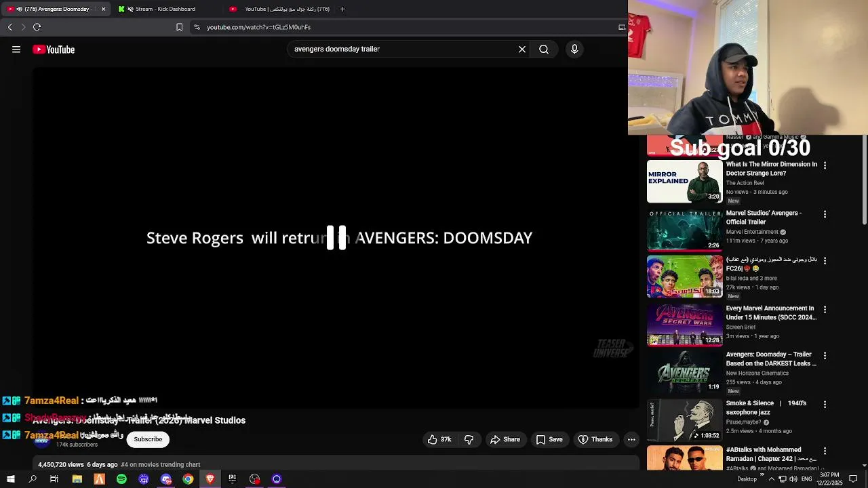Click the mute indicator on Avengers tab
The height and width of the screenshot is (488, 868).
(19, 9)
